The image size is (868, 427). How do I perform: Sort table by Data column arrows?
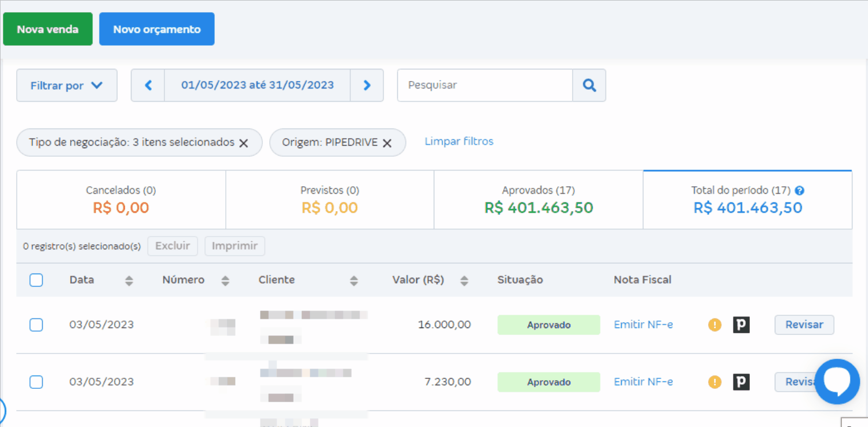pos(129,281)
